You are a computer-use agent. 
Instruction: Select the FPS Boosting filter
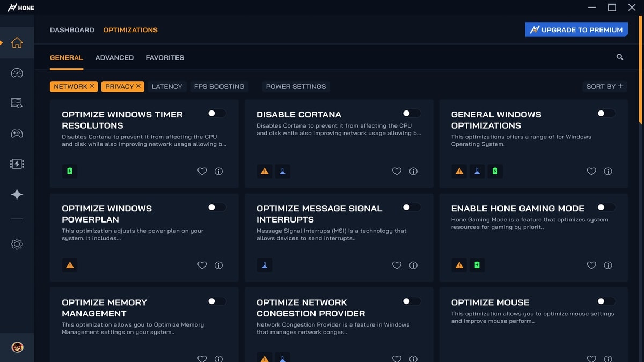(x=219, y=86)
